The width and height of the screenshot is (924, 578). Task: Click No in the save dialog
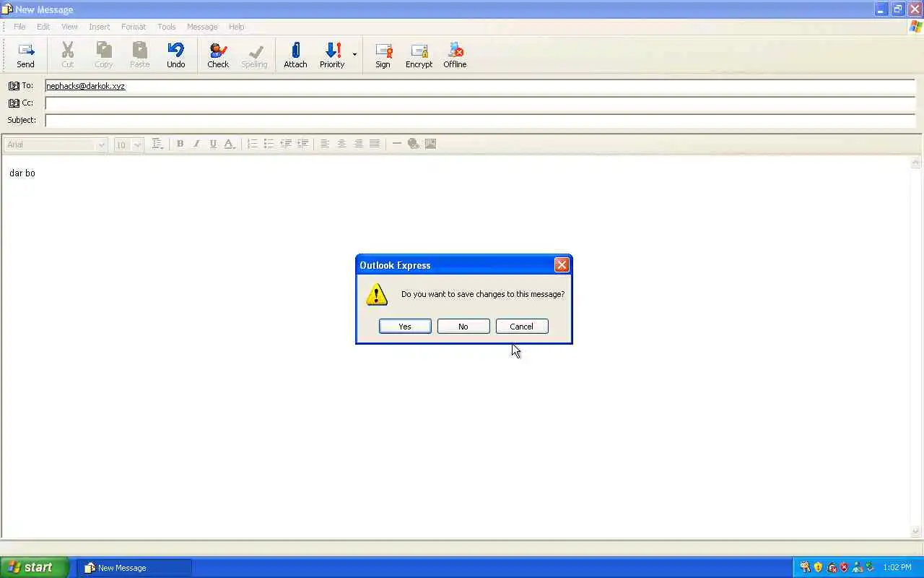(x=463, y=327)
